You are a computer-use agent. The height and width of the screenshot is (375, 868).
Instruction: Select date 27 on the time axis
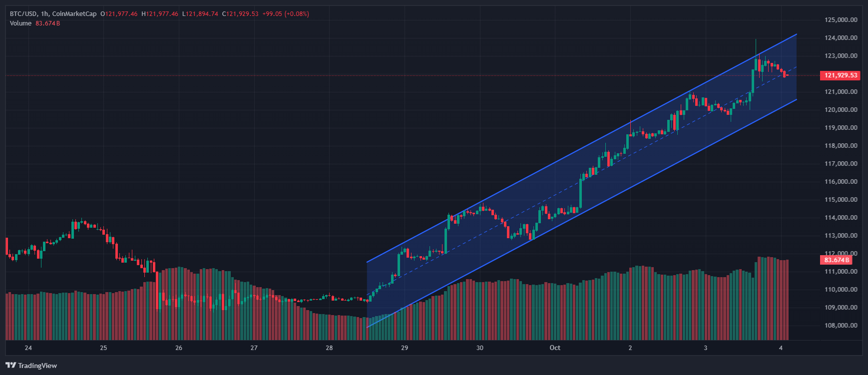(x=254, y=348)
